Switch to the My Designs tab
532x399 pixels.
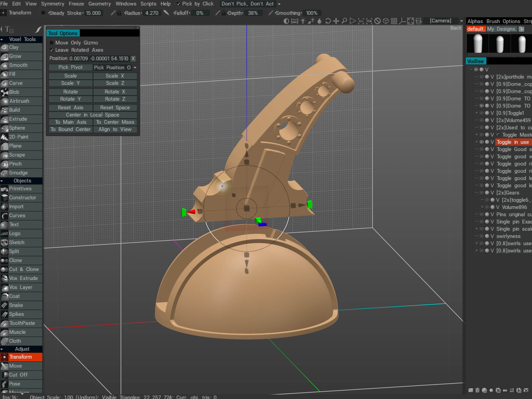pyautogui.click(x=502, y=29)
